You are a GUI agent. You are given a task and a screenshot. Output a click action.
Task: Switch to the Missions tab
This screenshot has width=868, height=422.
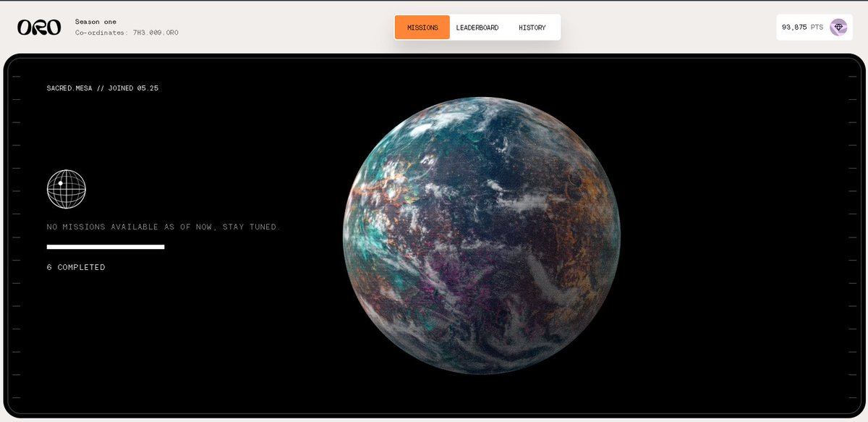pyautogui.click(x=422, y=28)
